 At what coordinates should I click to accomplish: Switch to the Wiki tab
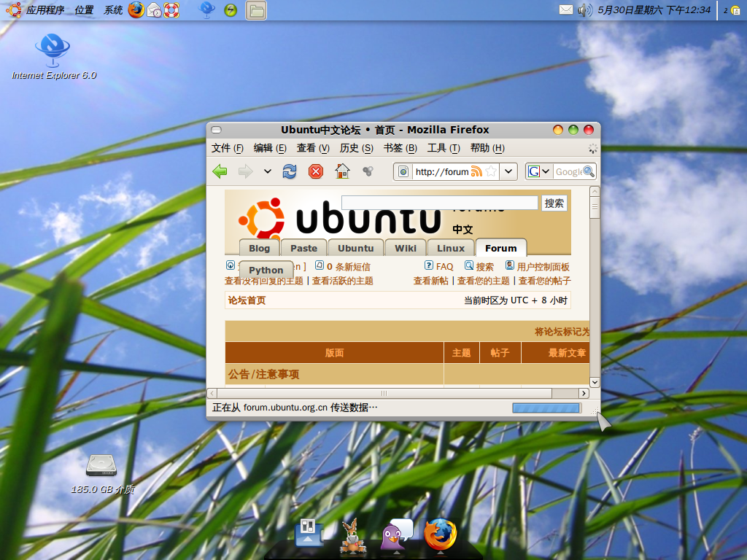(406, 248)
